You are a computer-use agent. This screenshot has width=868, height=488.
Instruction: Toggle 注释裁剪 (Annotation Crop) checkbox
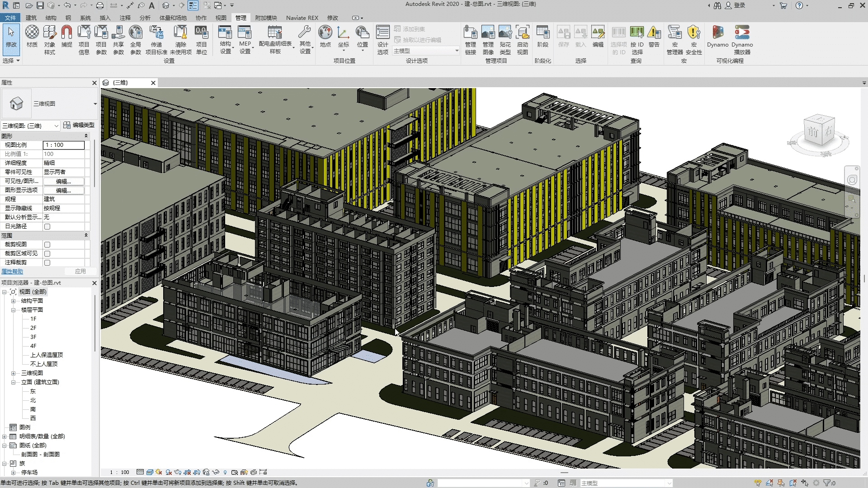point(47,263)
